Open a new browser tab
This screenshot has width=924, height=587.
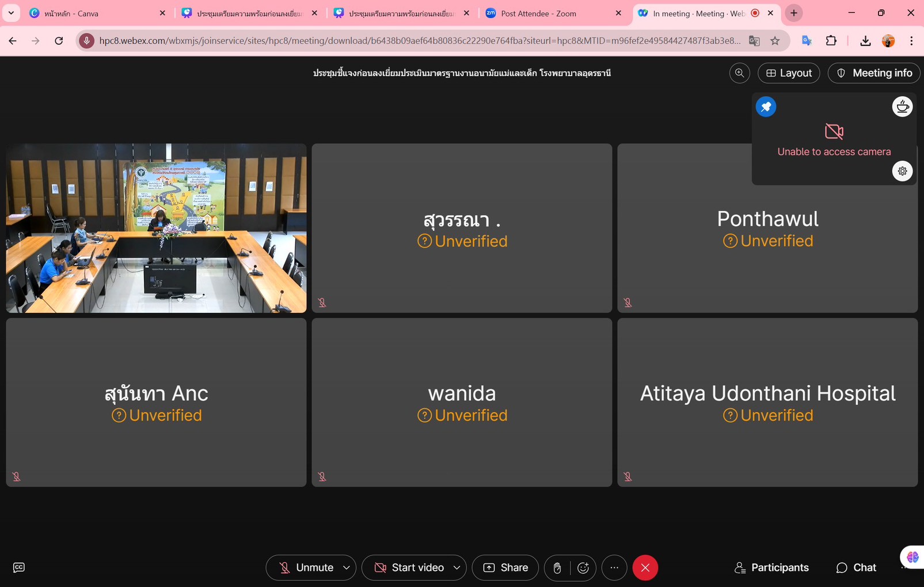click(x=794, y=13)
